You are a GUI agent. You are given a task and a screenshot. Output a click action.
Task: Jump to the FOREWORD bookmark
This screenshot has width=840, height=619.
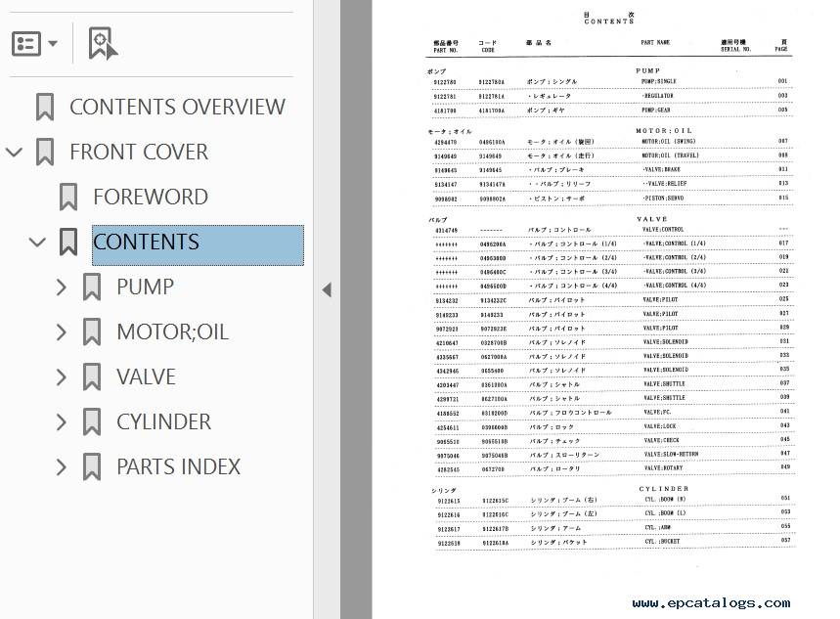(x=151, y=197)
